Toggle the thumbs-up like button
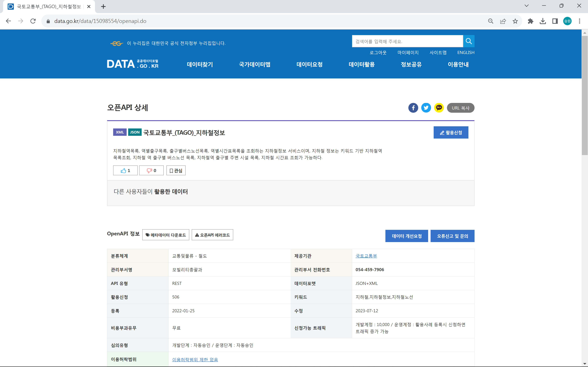 tap(125, 170)
